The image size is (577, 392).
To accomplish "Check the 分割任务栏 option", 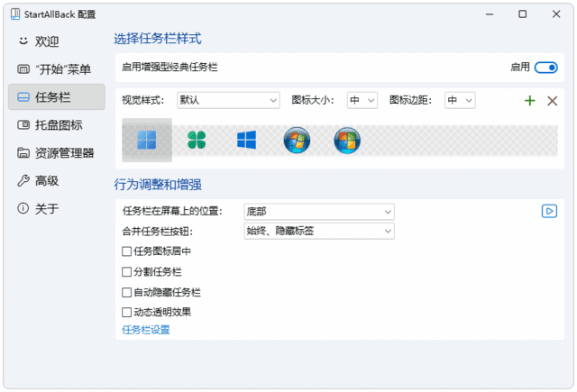I will [x=126, y=271].
